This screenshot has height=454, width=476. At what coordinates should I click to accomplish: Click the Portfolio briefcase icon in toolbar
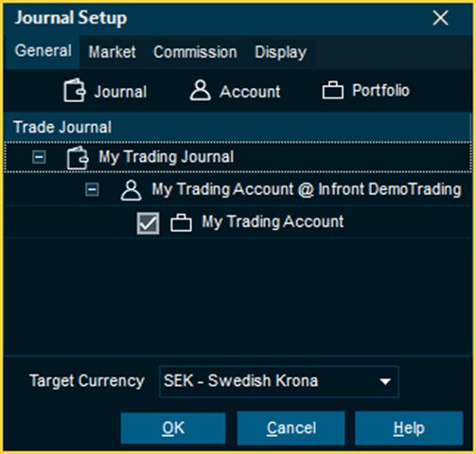[x=332, y=90]
